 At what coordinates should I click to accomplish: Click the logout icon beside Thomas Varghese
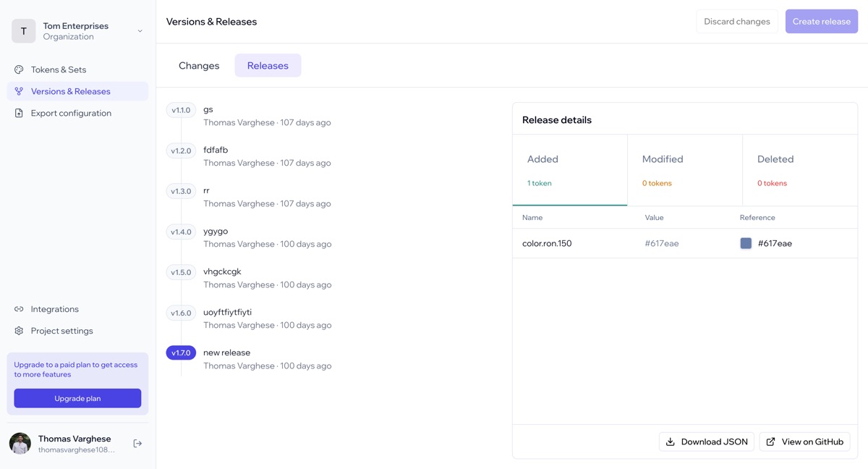[137, 444]
